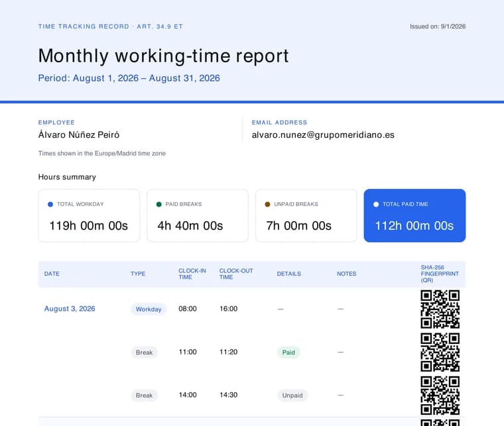The image size is (504, 426).
Task: Click the green dot beside Paid Breaks
Action: click(x=158, y=204)
